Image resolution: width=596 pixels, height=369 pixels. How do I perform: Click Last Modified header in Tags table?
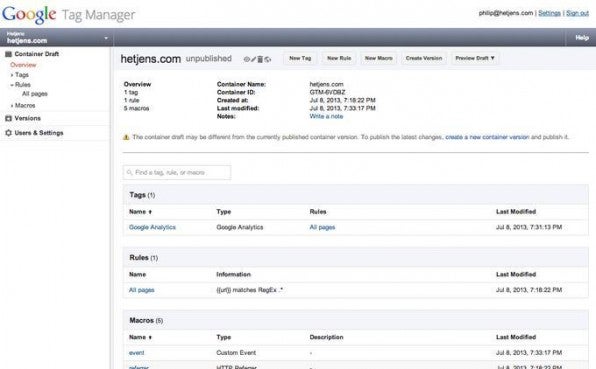[x=516, y=212]
